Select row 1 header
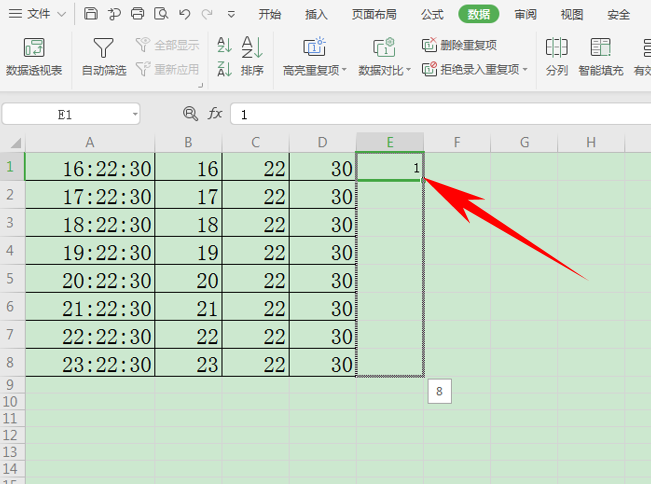Image resolution: width=651 pixels, height=484 pixels. [12, 166]
